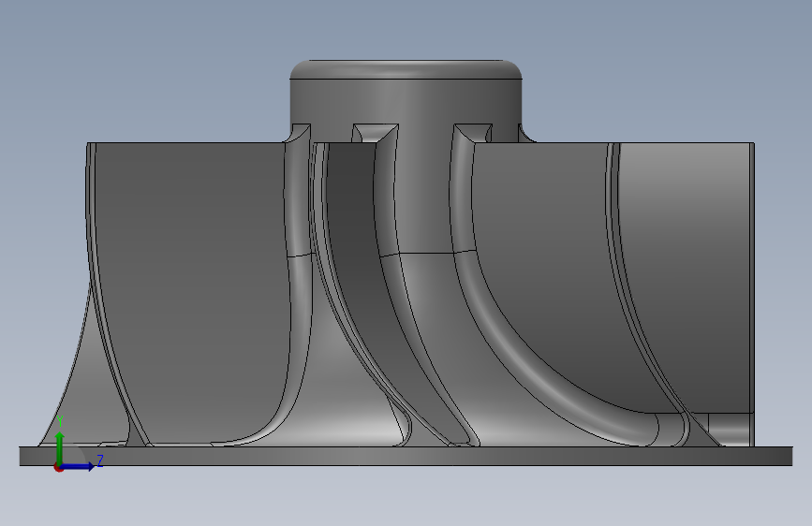Screen dimensions: 812x526
Task: Pick the red origin point of the triad
Action: tap(58, 467)
